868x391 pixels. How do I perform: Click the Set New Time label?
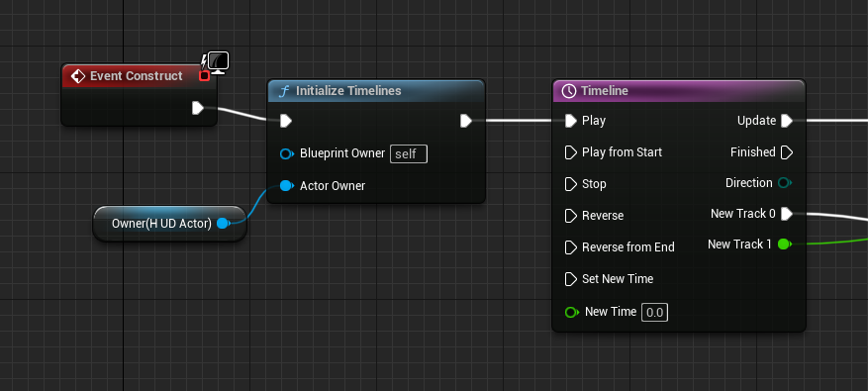618,278
